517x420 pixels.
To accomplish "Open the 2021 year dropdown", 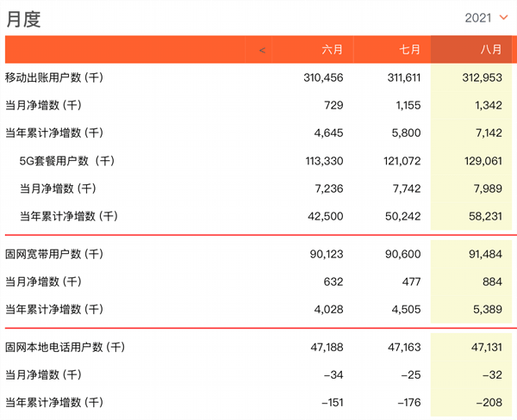I will 486,18.
